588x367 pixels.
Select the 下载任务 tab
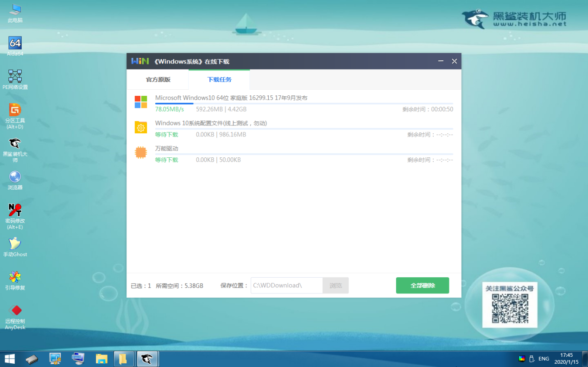pyautogui.click(x=218, y=79)
